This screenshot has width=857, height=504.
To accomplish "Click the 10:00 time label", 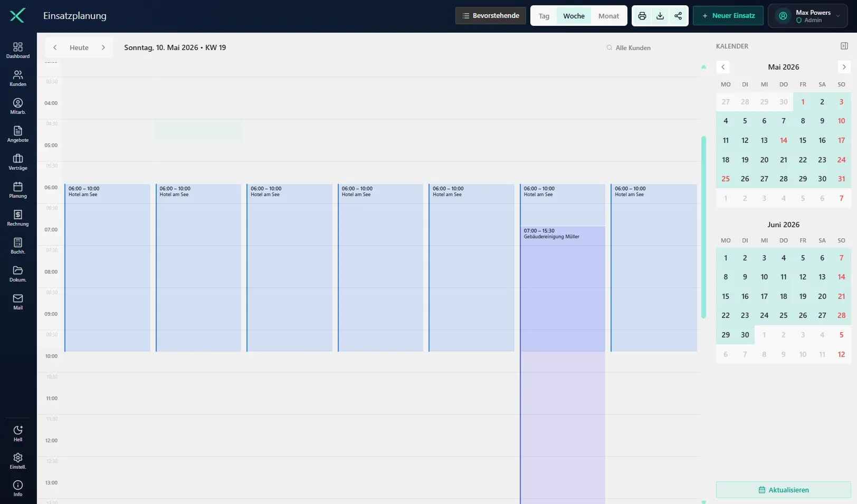I will pyautogui.click(x=51, y=356).
